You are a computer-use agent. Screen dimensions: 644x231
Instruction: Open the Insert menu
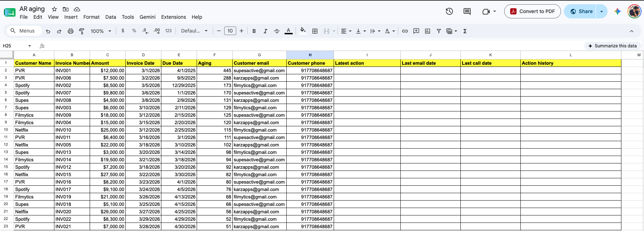click(x=71, y=17)
